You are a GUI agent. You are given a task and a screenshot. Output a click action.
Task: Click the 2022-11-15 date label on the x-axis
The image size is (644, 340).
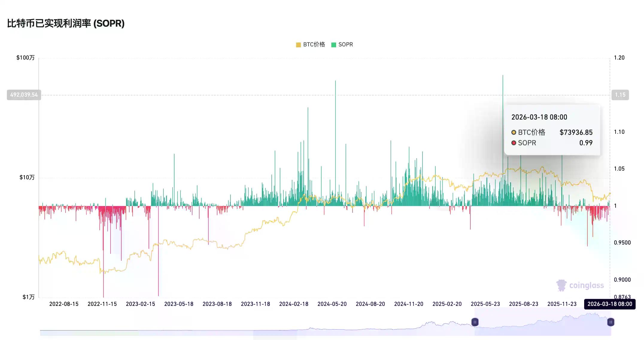point(102,304)
